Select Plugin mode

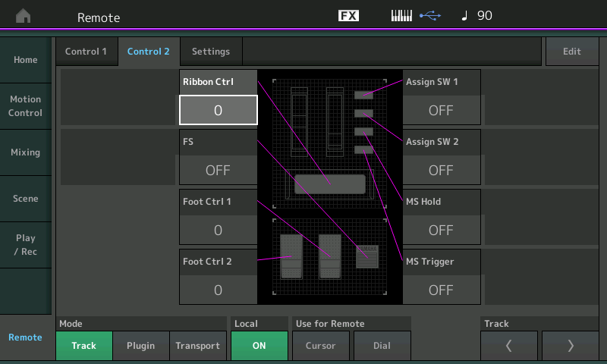(x=140, y=346)
